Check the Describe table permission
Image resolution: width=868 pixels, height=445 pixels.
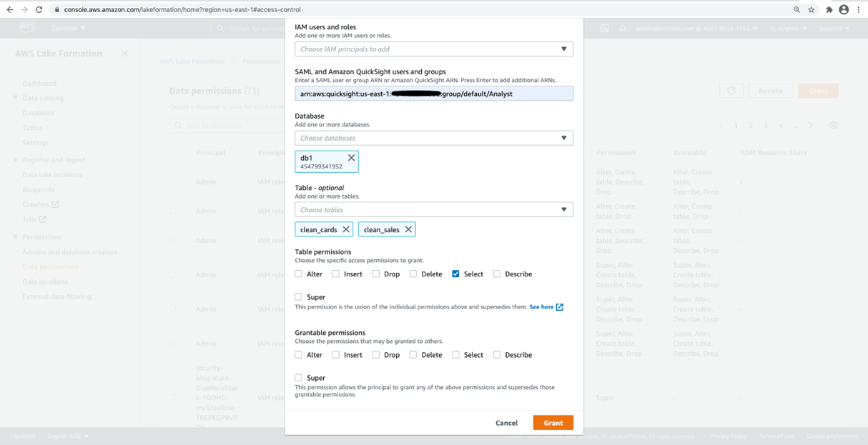496,274
